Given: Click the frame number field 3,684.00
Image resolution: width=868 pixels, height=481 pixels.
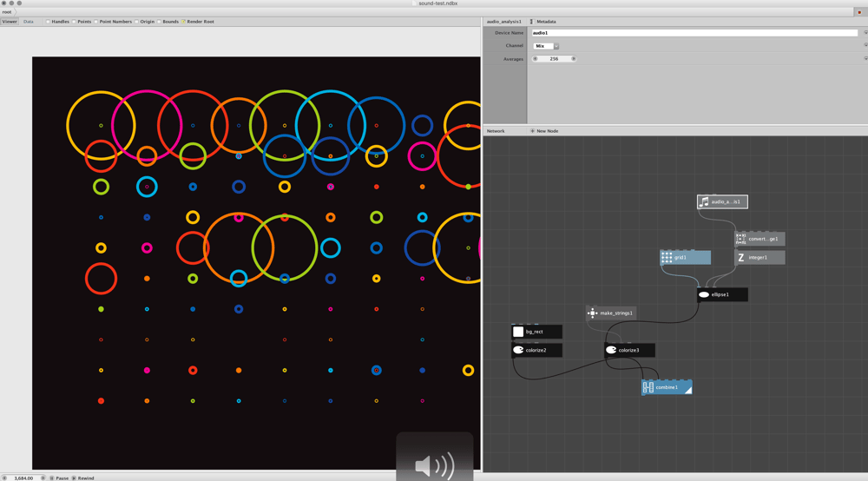Looking at the screenshot, I should pos(23,478).
